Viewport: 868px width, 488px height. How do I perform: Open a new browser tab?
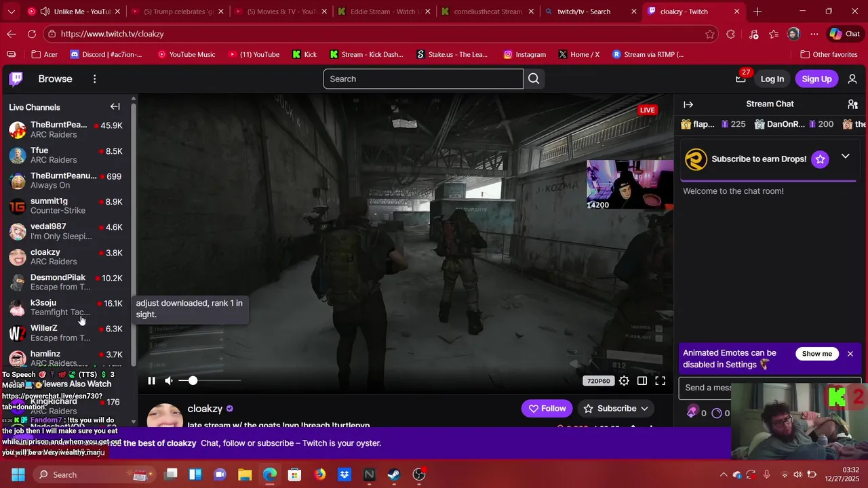(x=757, y=12)
